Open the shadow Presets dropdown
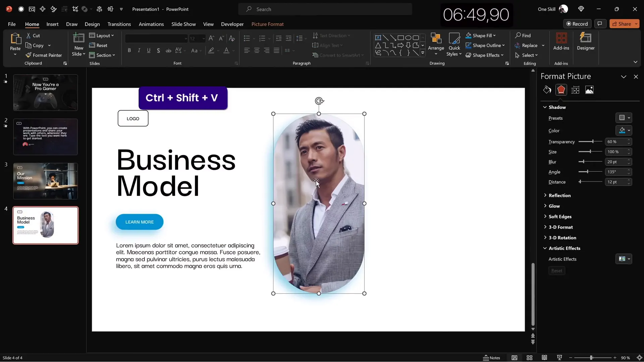The width and height of the screenshot is (644, 362). [x=624, y=118]
